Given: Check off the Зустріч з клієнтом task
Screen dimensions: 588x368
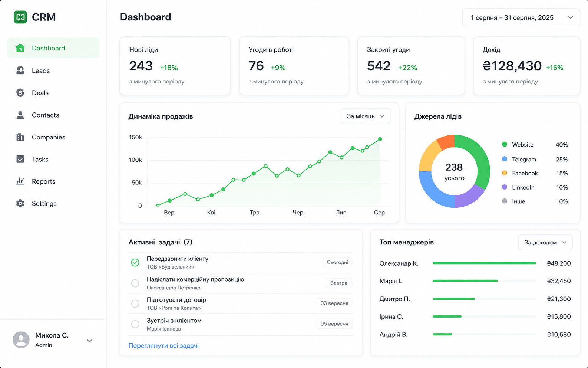Looking at the screenshot, I should 135,324.
